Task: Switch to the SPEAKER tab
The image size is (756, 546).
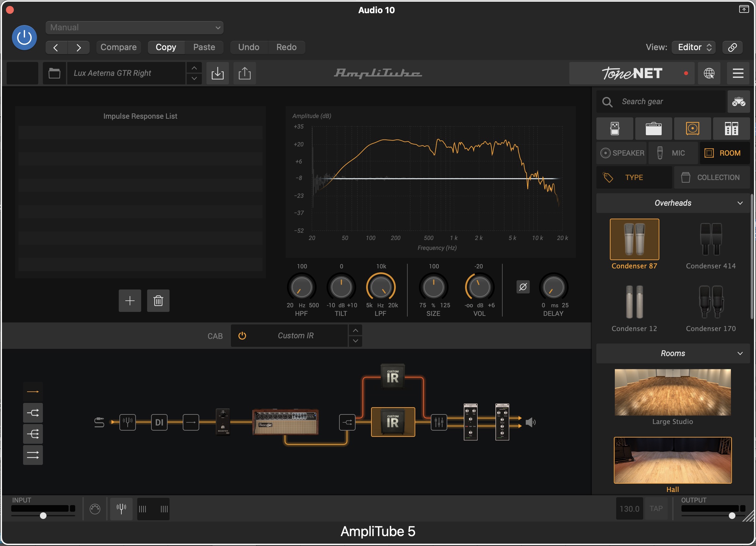Action: pyautogui.click(x=622, y=153)
